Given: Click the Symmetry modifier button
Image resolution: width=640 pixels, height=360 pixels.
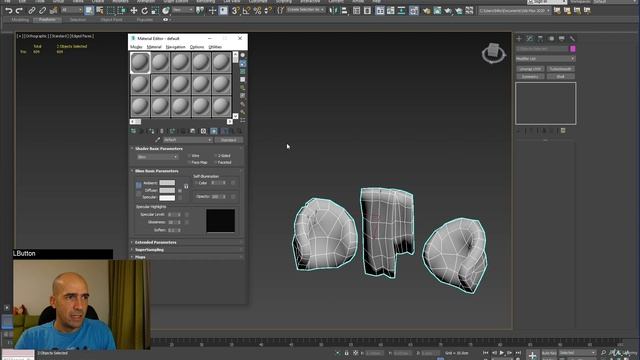Looking at the screenshot, I should tap(530, 76).
